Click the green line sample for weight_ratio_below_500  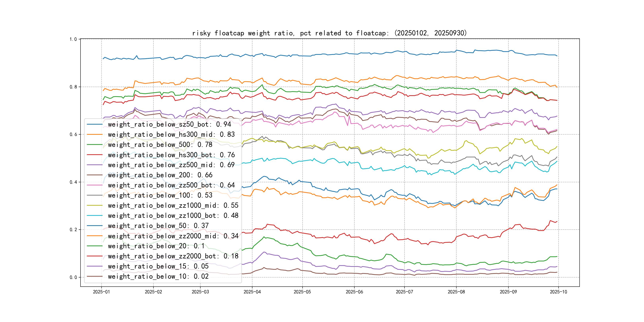point(94,145)
